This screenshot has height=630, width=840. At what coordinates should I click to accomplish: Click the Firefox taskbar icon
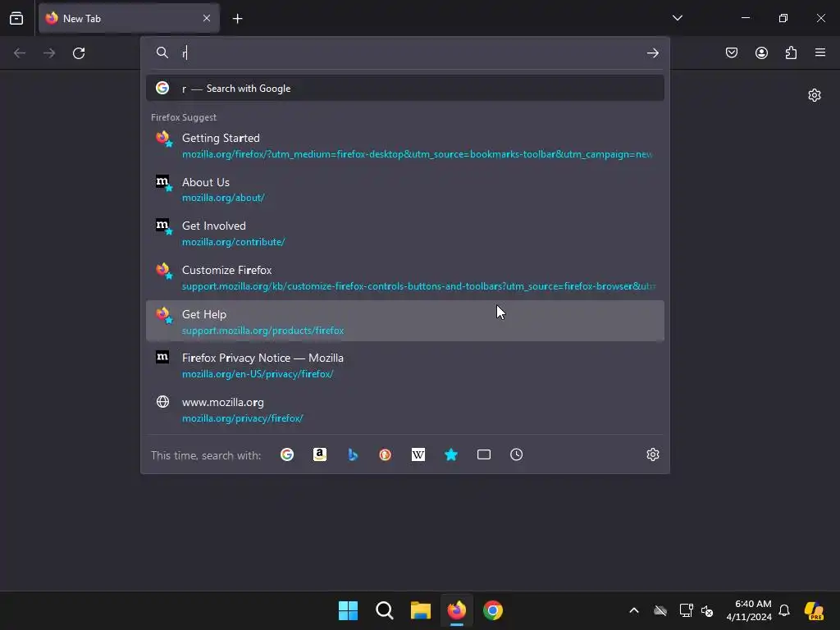pos(456,610)
